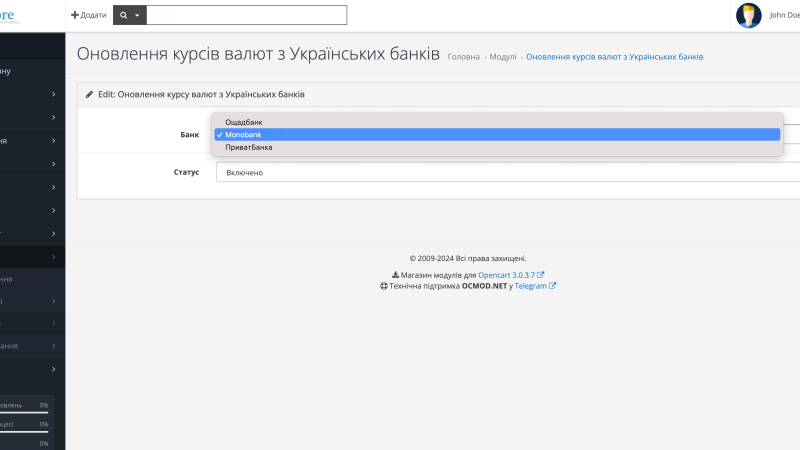800x450 pixels.
Task: Click external-link icon after Telegram
Action: (x=552, y=286)
